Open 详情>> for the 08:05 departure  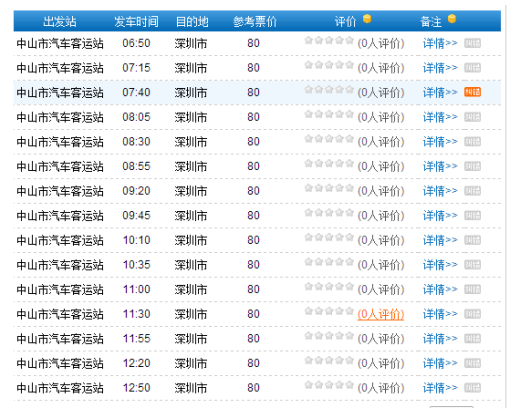440,117
